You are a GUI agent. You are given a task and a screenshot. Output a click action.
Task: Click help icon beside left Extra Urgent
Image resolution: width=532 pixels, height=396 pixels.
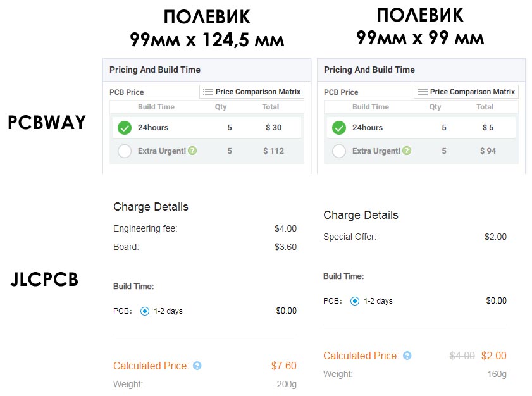coord(192,151)
